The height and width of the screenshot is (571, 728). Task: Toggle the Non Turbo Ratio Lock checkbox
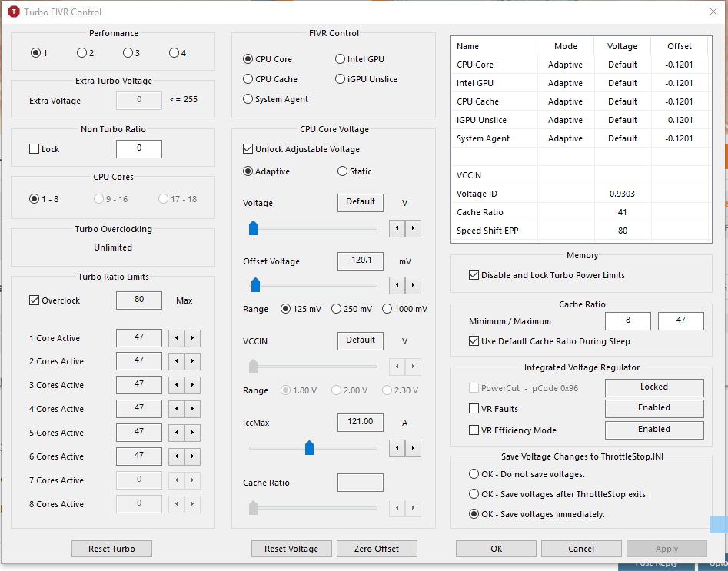(x=44, y=149)
